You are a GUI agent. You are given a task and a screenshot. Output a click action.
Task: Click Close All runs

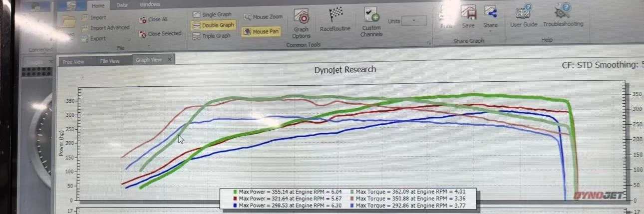click(x=154, y=19)
